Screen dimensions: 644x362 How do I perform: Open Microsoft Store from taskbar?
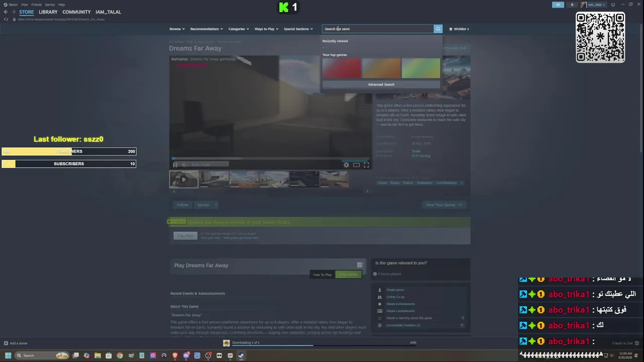109,355
